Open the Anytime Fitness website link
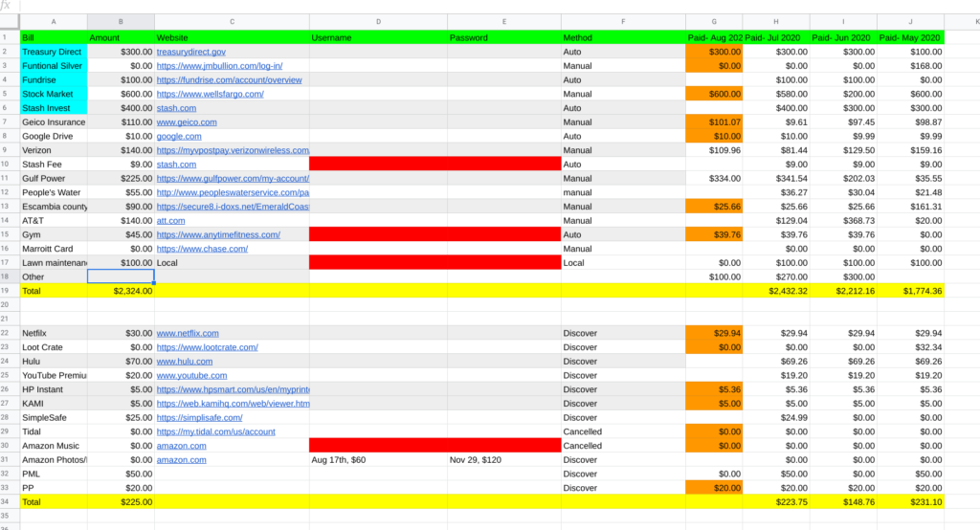Viewport: 980px width, 530px height. tap(218, 234)
